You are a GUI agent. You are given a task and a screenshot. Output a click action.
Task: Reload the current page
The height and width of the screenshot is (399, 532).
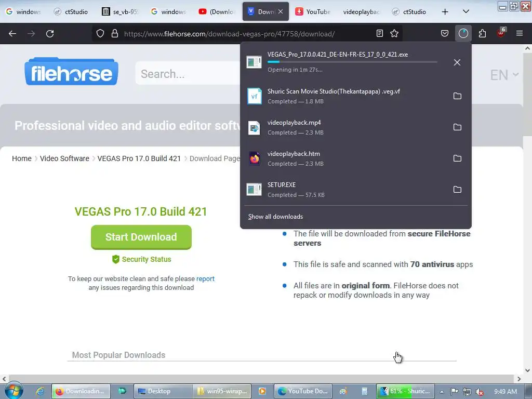[x=50, y=34]
